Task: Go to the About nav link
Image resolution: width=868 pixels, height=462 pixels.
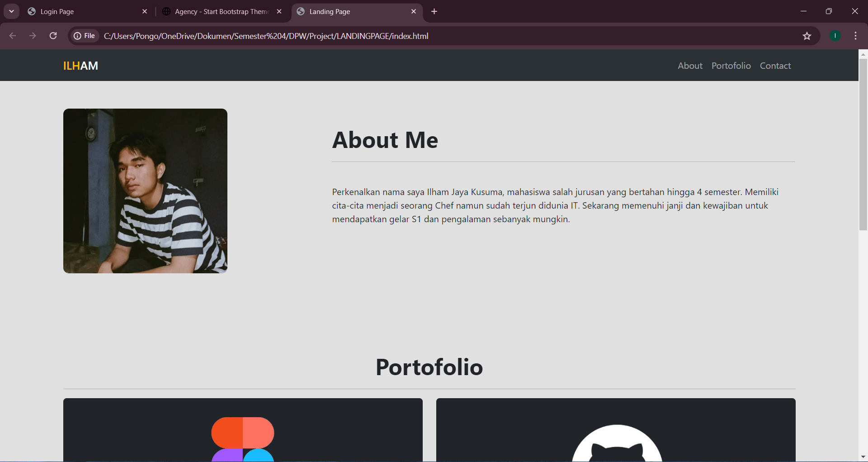Action: coord(690,66)
